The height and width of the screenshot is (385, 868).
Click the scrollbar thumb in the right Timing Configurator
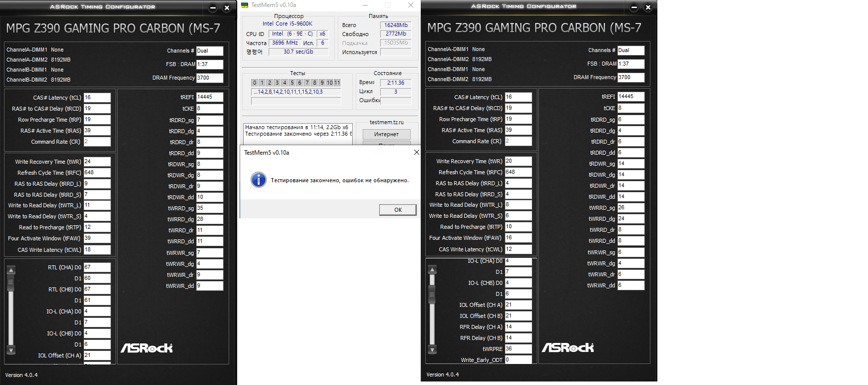433,294
